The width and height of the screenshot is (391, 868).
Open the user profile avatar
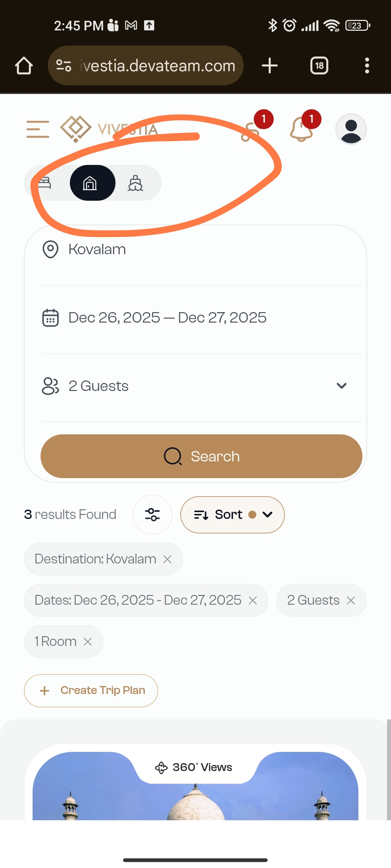pos(351,129)
